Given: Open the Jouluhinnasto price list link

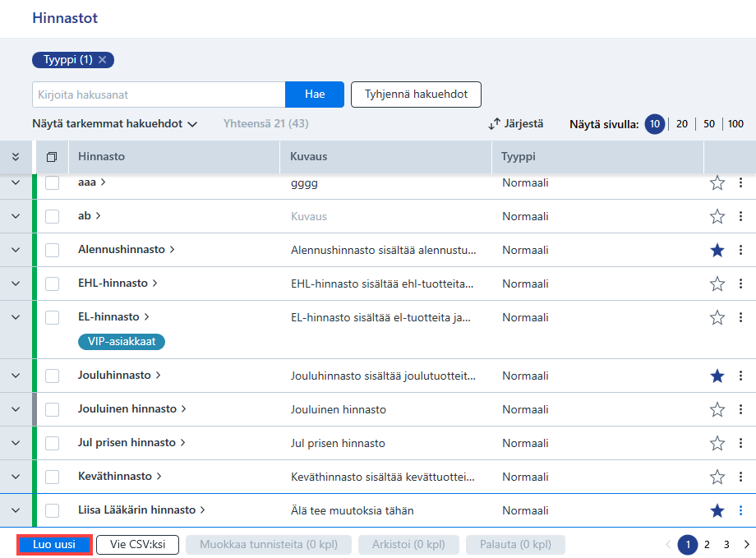Looking at the screenshot, I should [119, 375].
